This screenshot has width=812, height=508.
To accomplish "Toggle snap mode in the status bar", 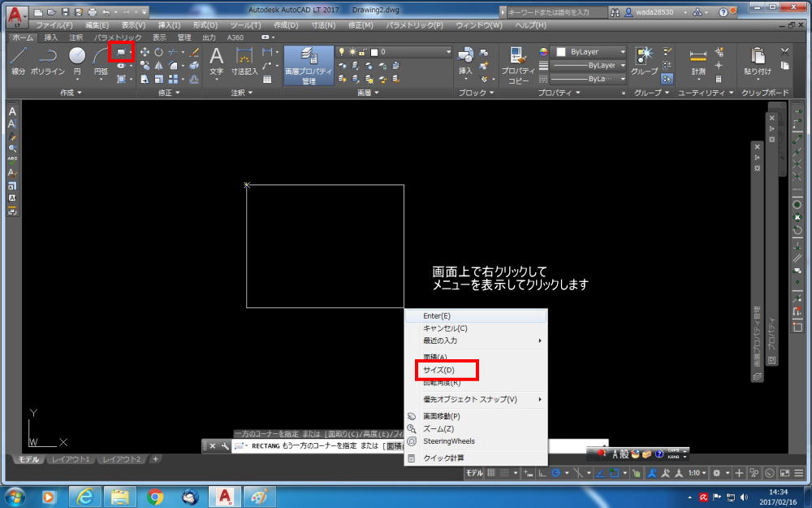I will [x=504, y=473].
